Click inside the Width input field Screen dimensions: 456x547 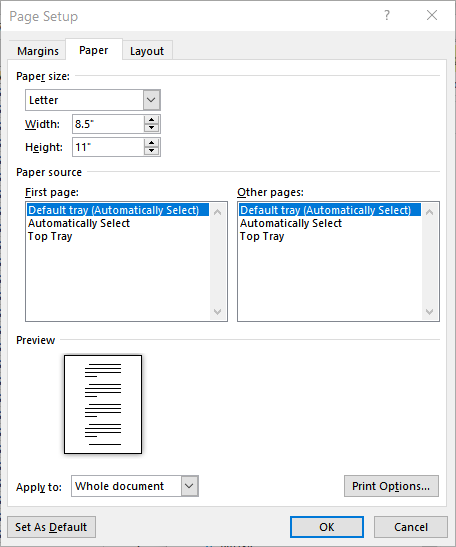pyautogui.click(x=108, y=124)
